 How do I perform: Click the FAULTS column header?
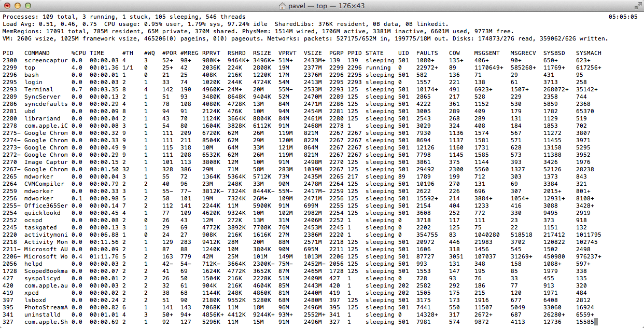pyautogui.click(x=427, y=53)
